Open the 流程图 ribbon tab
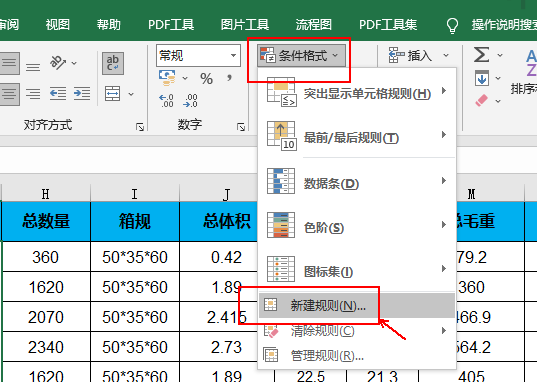The image size is (537, 382). point(313,25)
